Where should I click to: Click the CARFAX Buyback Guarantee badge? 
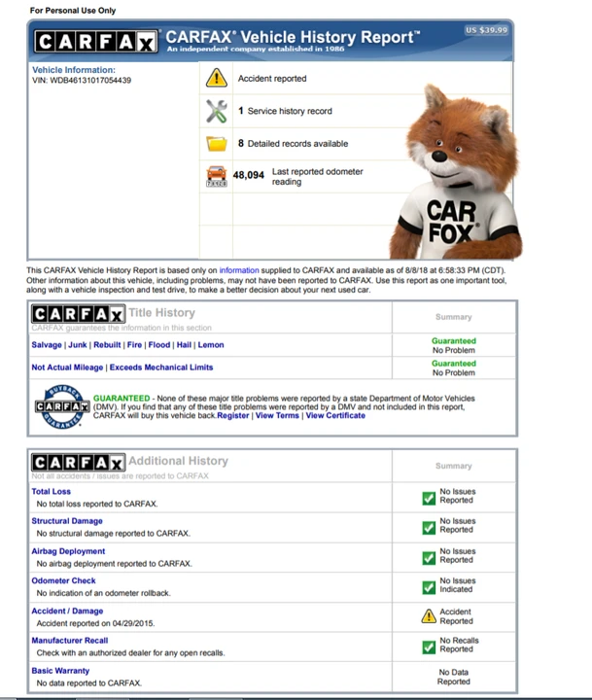(x=62, y=406)
